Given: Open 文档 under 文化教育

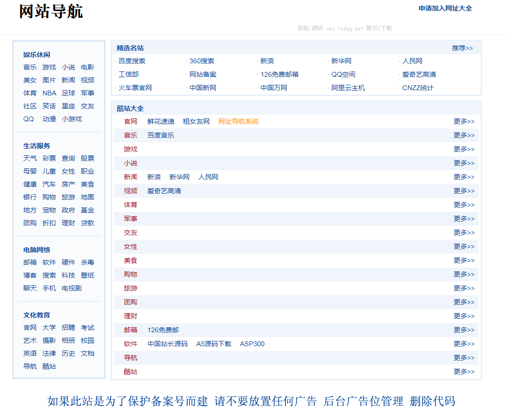Looking at the screenshot, I should pos(88,353).
